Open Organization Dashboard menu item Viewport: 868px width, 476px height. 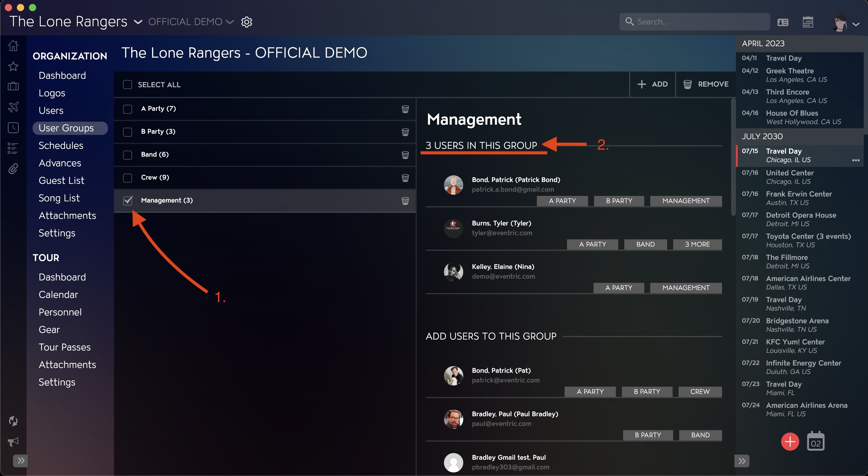point(62,75)
